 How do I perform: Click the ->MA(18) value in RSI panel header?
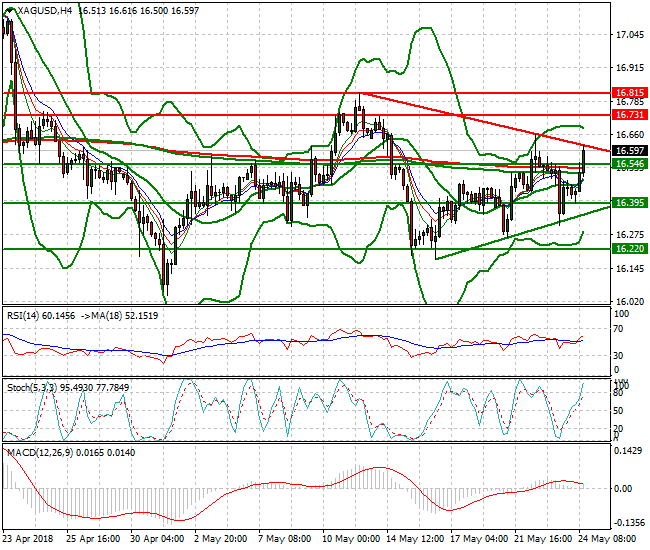122,314
